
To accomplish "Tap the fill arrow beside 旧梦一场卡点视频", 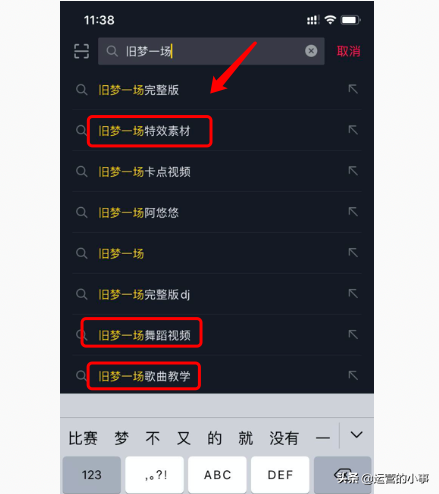I will pos(353,171).
